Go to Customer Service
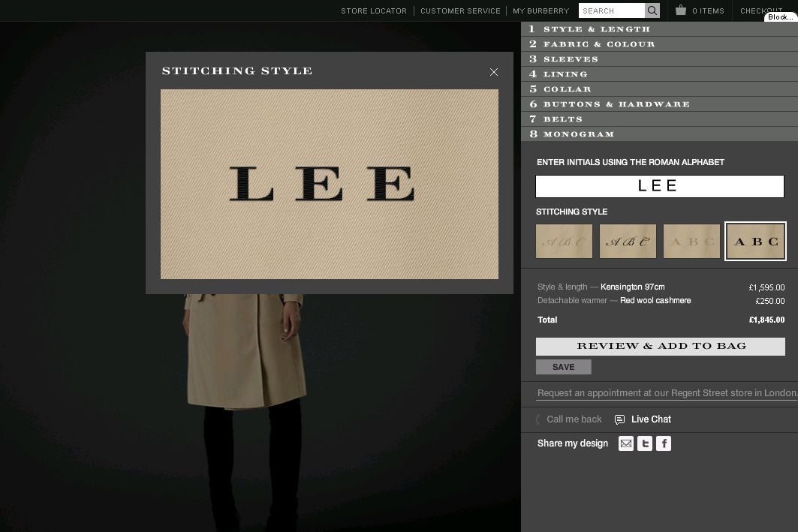 [460, 11]
